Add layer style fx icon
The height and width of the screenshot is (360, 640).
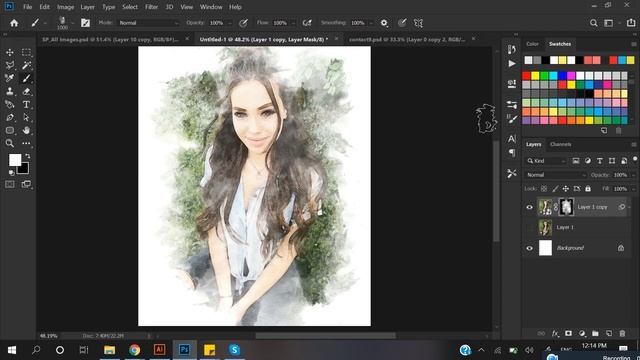555,333
